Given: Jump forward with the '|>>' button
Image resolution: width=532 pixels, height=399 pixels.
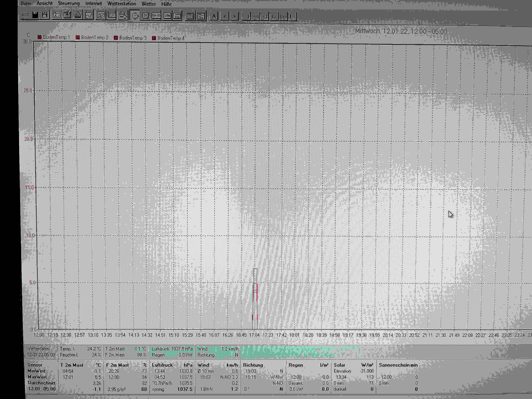Looking at the screenshot, I should pyautogui.click(x=283, y=17).
